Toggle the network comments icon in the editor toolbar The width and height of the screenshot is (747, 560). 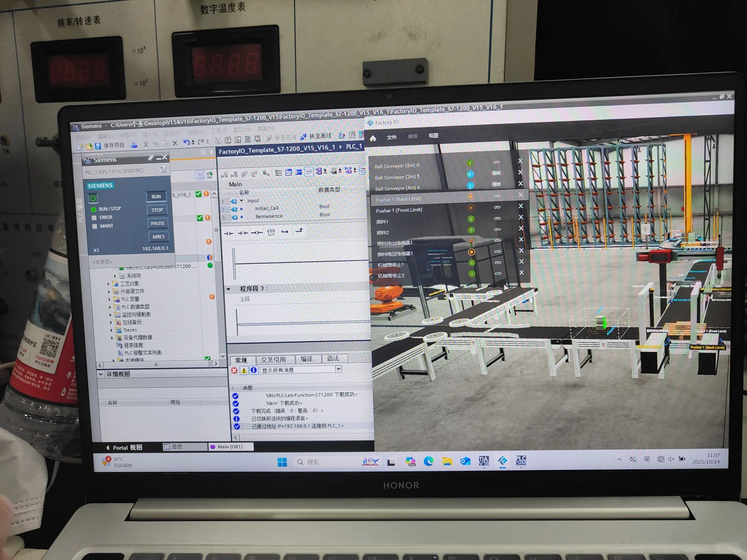click(x=309, y=172)
